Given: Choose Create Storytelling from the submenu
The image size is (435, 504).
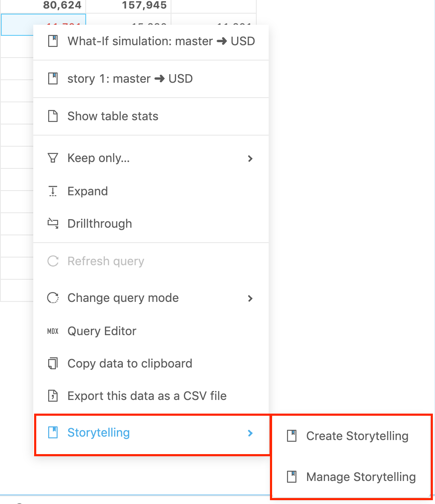Looking at the screenshot, I should 357,436.
